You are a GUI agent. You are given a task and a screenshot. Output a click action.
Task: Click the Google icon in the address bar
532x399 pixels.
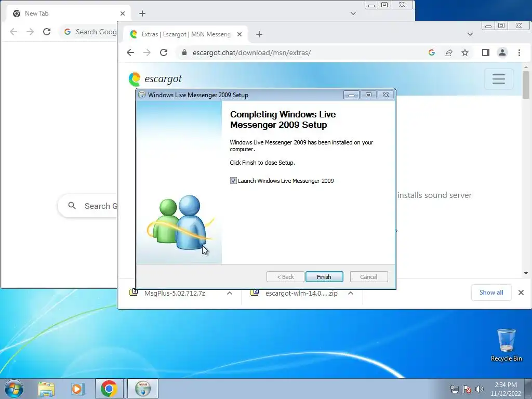coord(432,52)
